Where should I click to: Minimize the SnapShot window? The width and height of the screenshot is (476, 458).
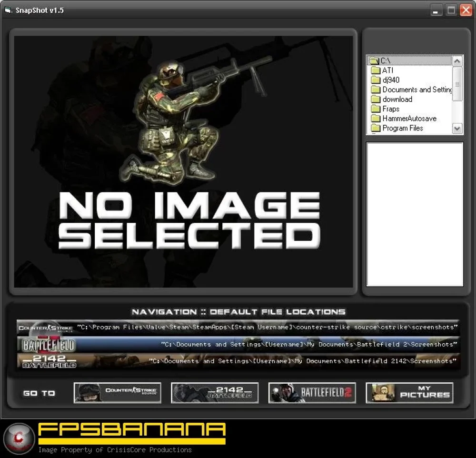click(436, 10)
